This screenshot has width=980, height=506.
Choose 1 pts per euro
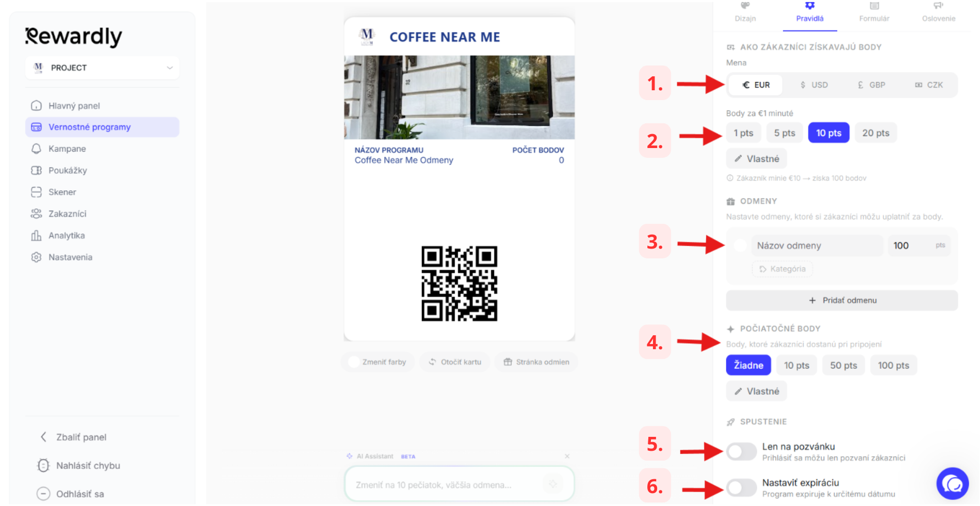click(744, 133)
